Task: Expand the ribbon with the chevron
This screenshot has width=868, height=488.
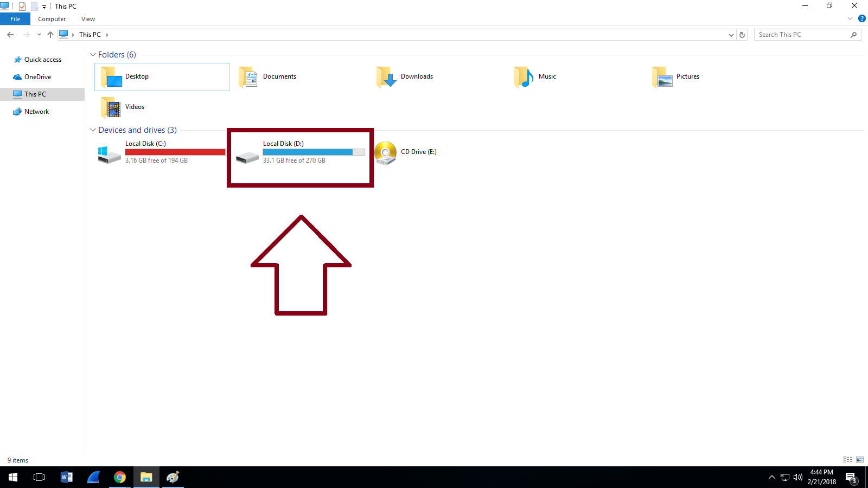Action: coord(850,19)
